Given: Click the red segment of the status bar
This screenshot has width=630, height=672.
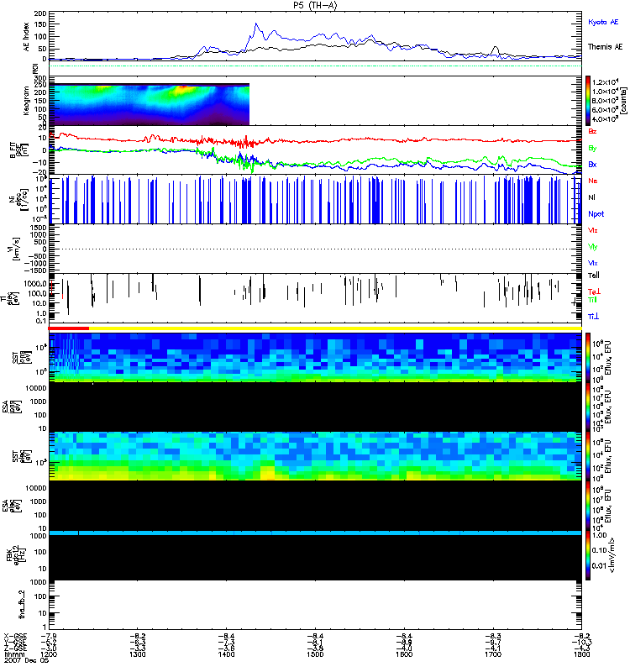Looking at the screenshot, I should coord(69,328).
